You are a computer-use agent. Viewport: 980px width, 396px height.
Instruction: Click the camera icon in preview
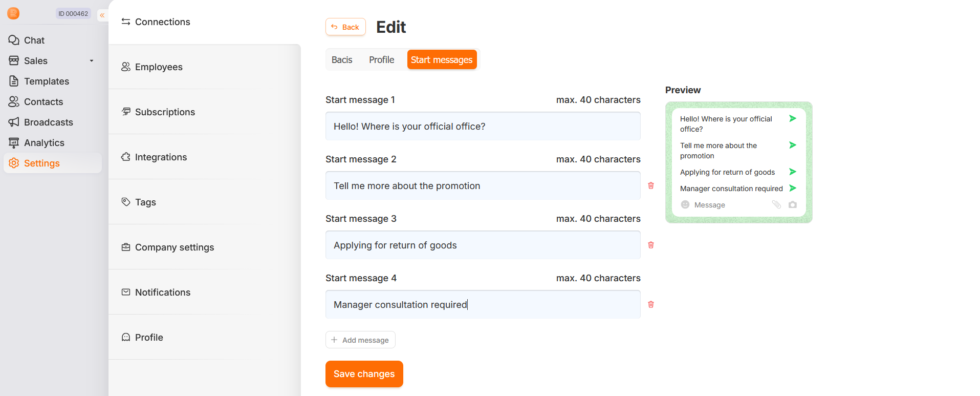click(793, 205)
